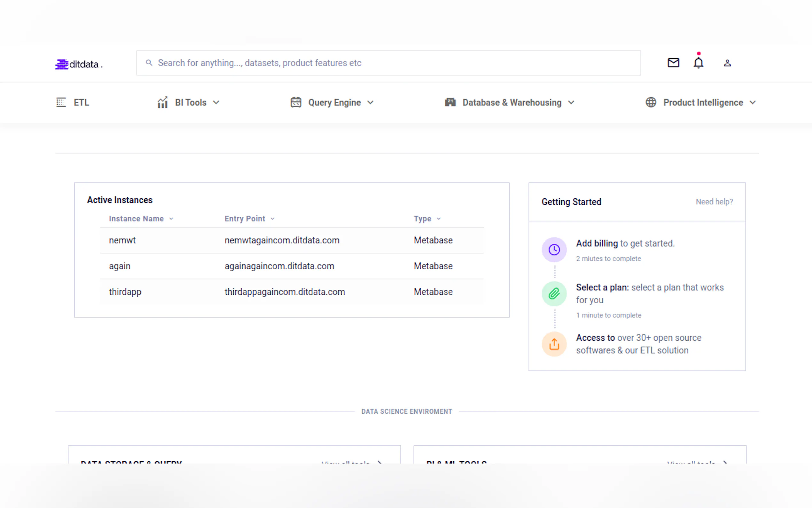This screenshot has width=812, height=508.
Task: Click the globe Product Intelligence icon
Action: point(651,102)
